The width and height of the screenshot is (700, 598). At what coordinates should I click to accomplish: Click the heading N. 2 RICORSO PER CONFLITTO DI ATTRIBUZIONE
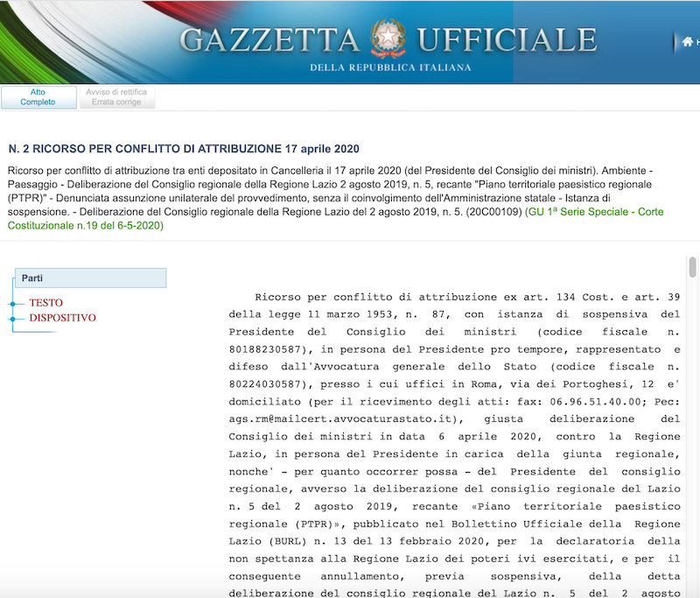pos(184,149)
